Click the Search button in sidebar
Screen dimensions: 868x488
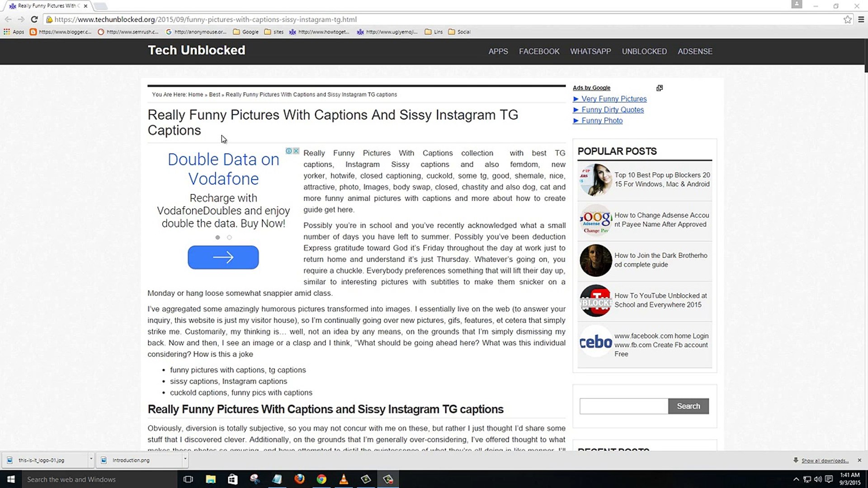(x=688, y=406)
